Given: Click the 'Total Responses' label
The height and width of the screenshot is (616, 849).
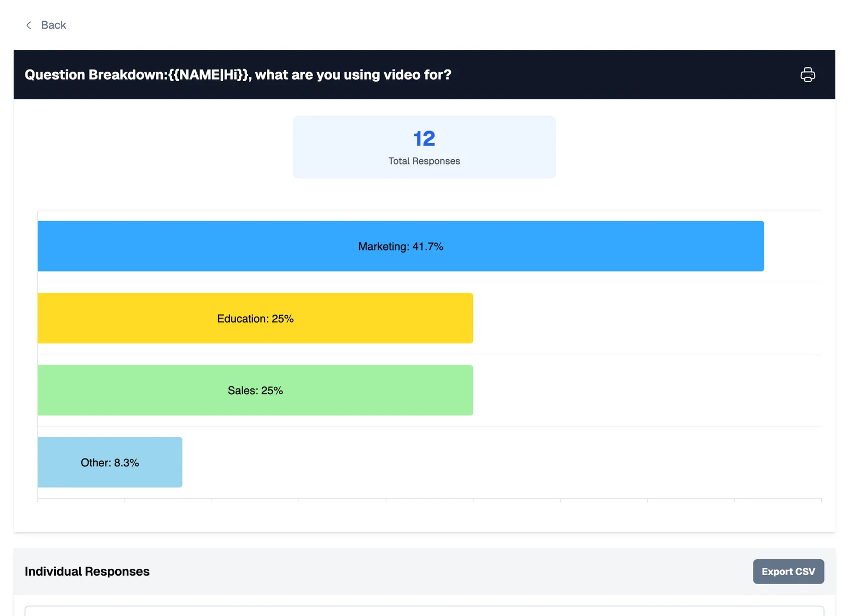Looking at the screenshot, I should point(424,161).
